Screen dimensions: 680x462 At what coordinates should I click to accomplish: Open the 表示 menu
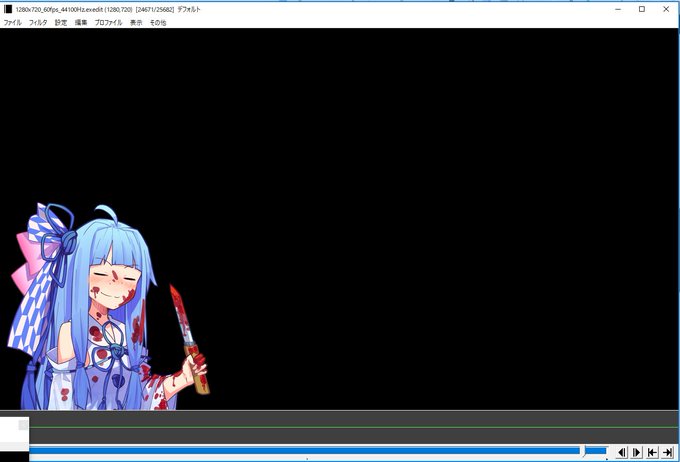click(x=136, y=23)
